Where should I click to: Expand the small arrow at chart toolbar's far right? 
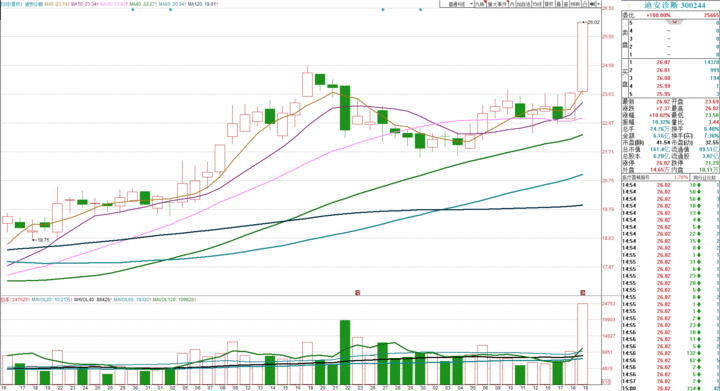coord(599,4)
